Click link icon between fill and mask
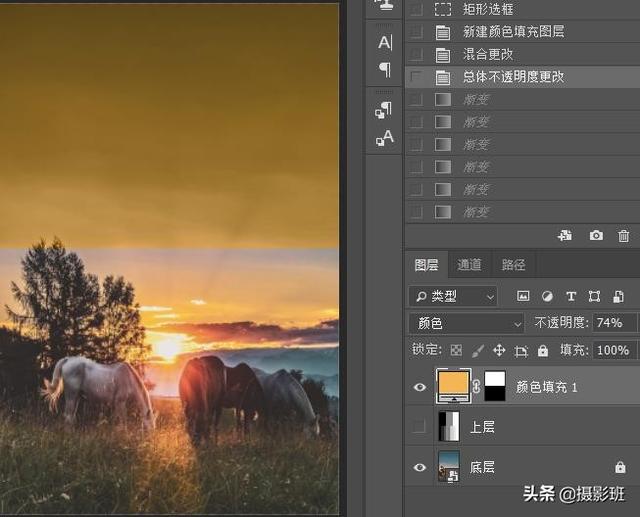Viewport: 640px width, 517px height. 476,386
